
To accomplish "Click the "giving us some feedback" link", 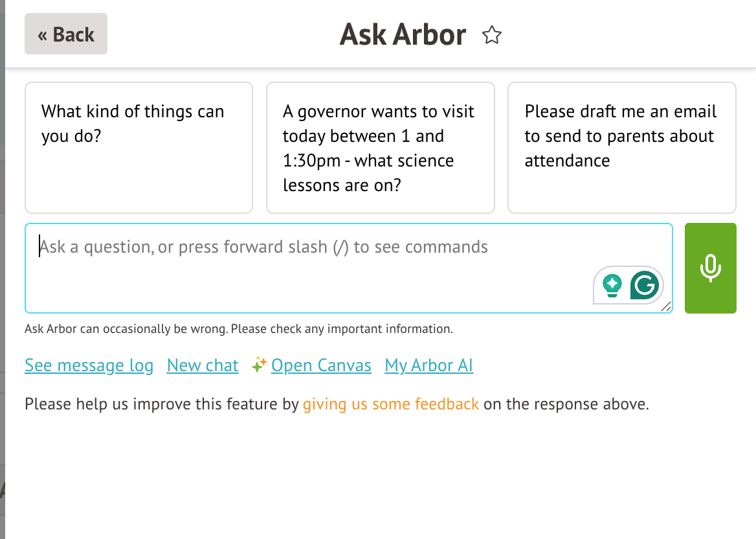I will tap(390, 405).
